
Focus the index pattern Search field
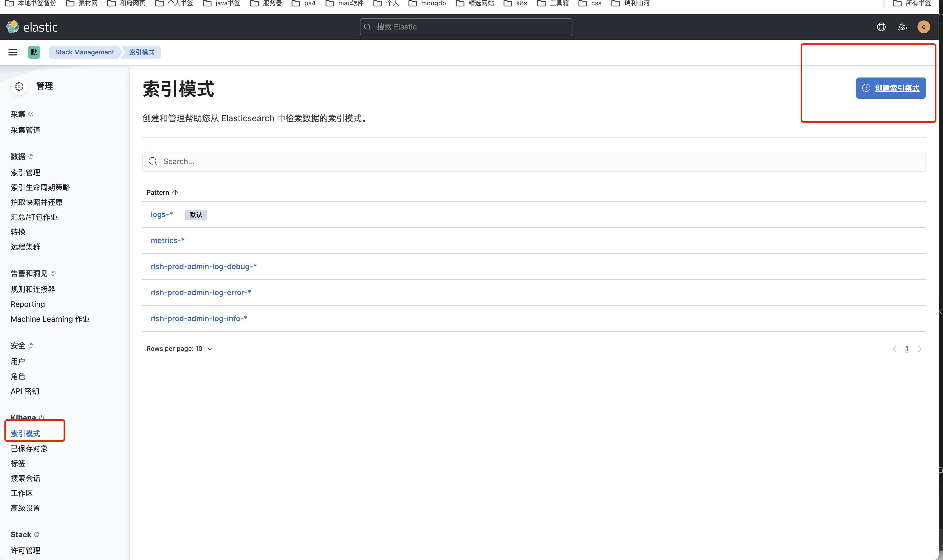534,162
